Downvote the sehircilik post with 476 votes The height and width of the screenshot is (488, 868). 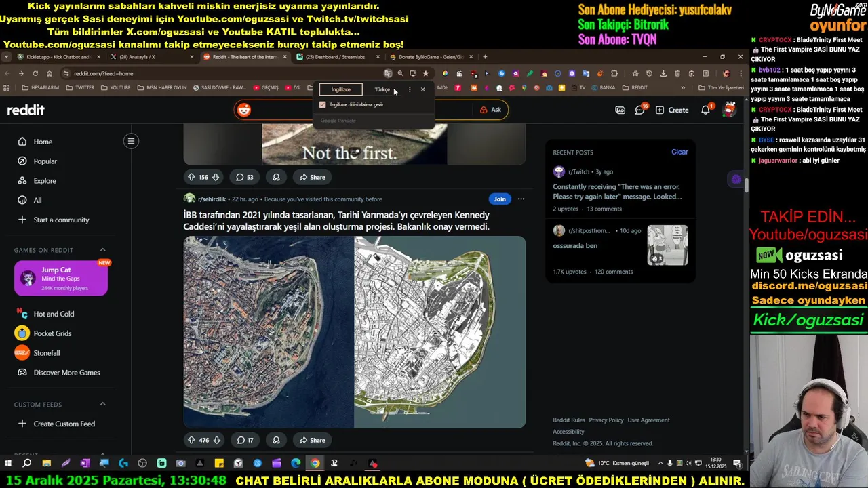click(217, 440)
